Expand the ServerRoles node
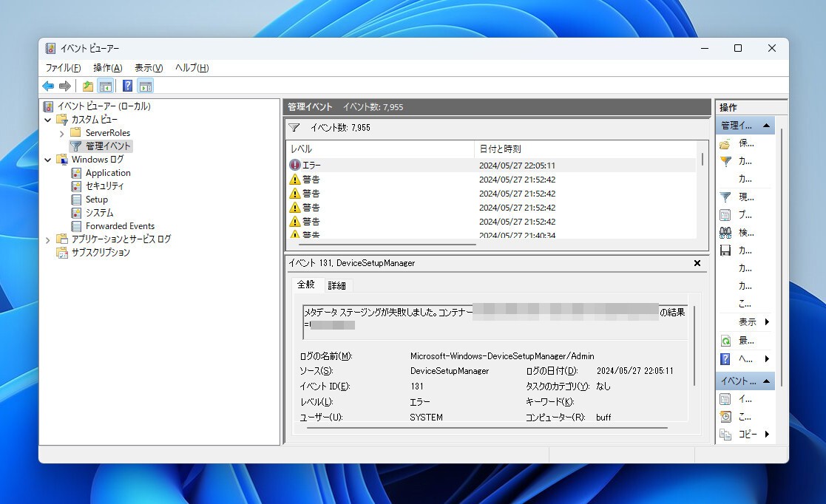 pos(62,132)
